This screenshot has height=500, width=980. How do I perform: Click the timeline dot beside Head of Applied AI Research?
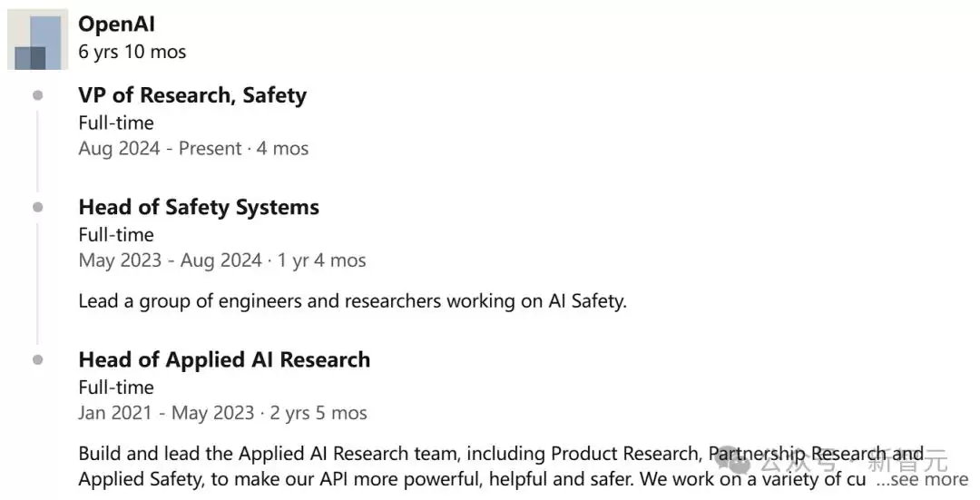(x=38, y=359)
